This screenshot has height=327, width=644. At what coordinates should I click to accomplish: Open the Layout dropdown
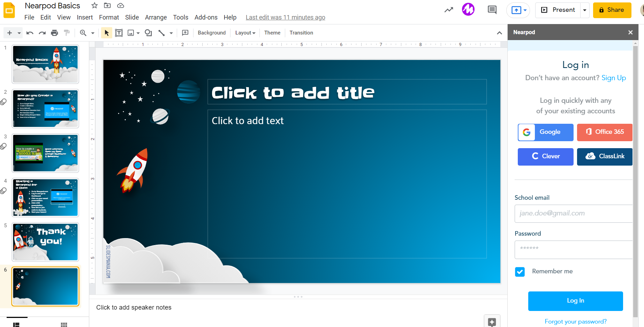(x=245, y=33)
